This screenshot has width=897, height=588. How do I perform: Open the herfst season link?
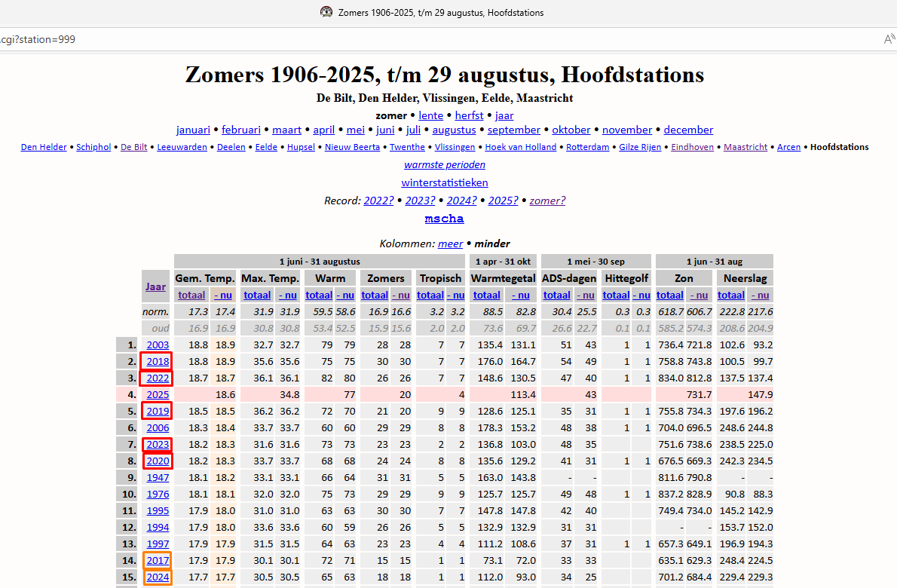pos(469,115)
